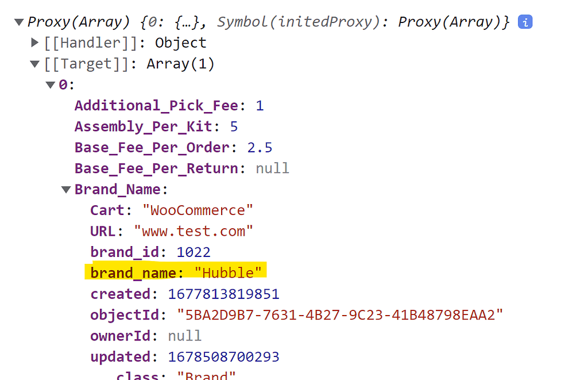This screenshot has width=588, height=380.
Task: Collapse the [[Target]] Array(1) entry
Action: click(x=36, y=64)
